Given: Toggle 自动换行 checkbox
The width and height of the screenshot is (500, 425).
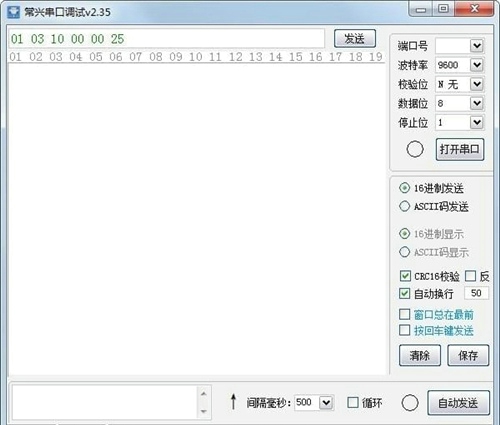Looking at the screenshot, I should [x=405, y=294].
